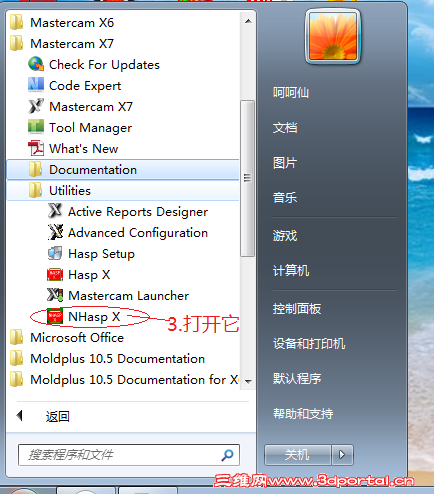
Task: Open 音乐 music link
Action: (x=285, y=197)
